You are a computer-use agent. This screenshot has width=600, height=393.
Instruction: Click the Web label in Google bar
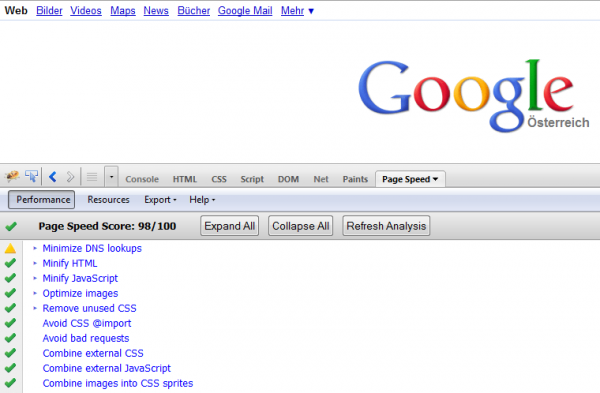click(16, 11)
